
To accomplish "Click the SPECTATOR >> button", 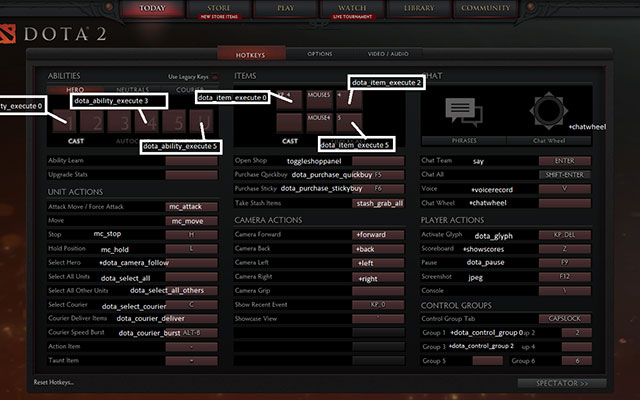I will point(562,383).
